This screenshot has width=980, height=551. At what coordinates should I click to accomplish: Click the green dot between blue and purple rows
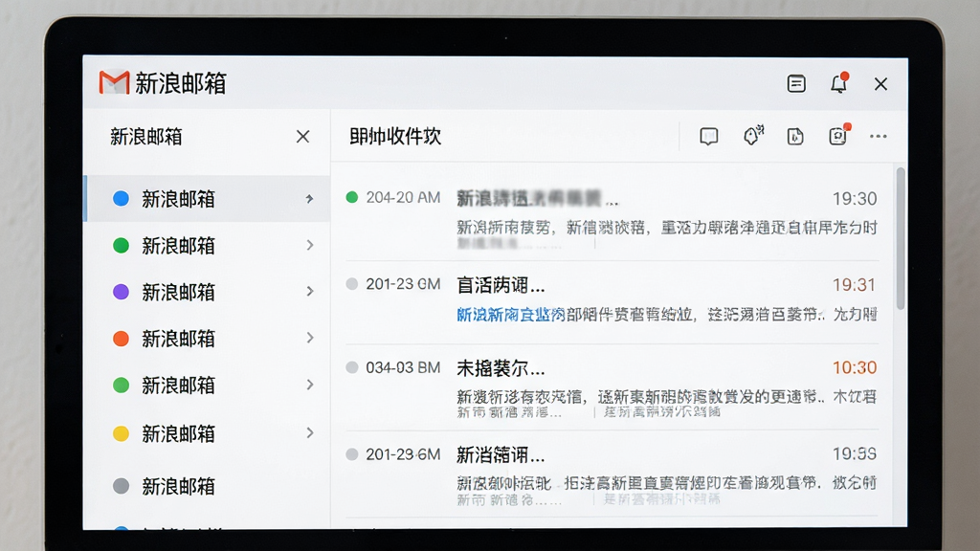tap(121, 246)
